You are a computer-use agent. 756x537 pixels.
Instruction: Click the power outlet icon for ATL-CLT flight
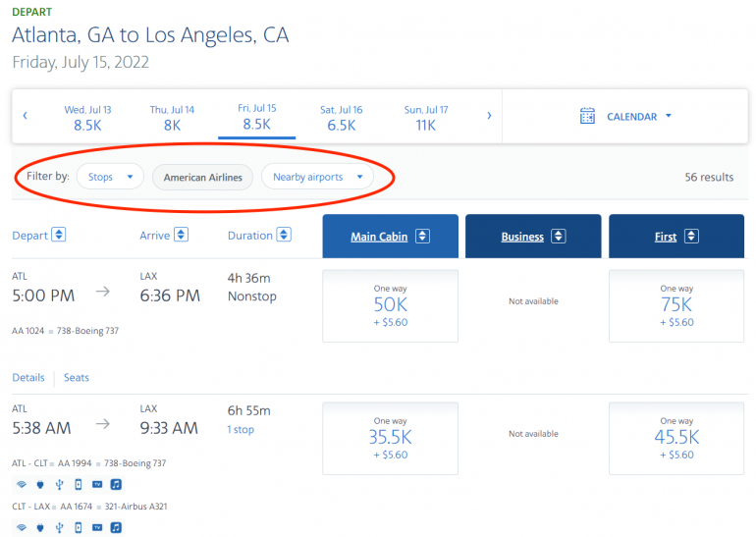pyautogui.click(x=39, y=484)
